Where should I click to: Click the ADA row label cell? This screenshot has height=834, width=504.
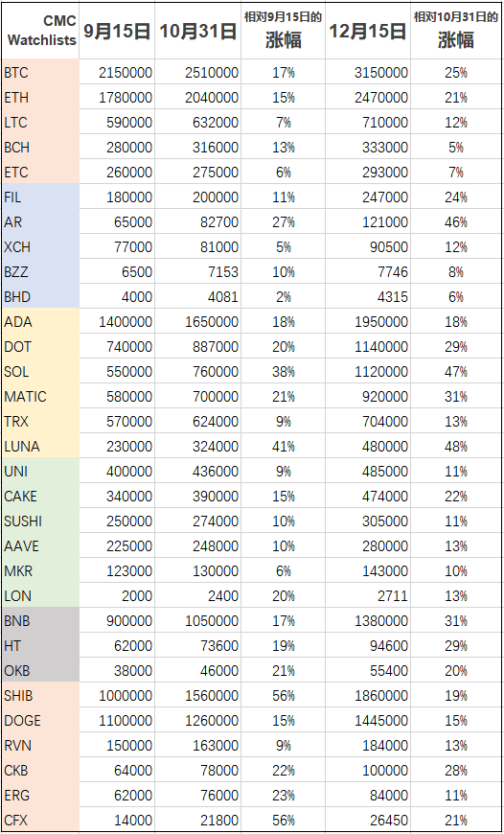coord(41,321)
